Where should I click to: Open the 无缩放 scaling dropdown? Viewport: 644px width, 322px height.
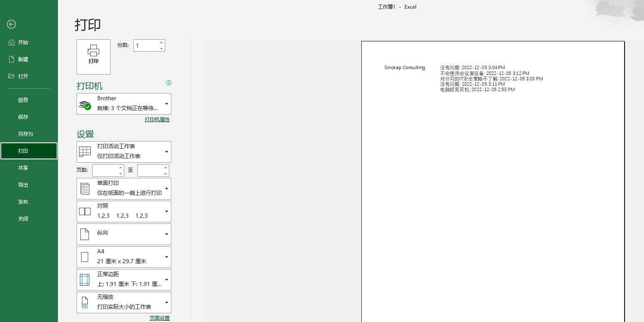[x=166, y=303]
